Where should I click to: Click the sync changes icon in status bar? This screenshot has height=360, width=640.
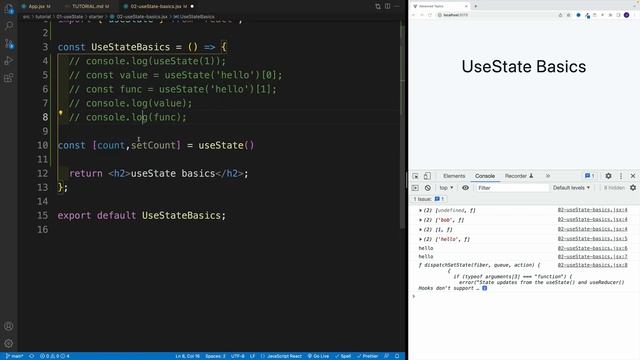point(31,356)
